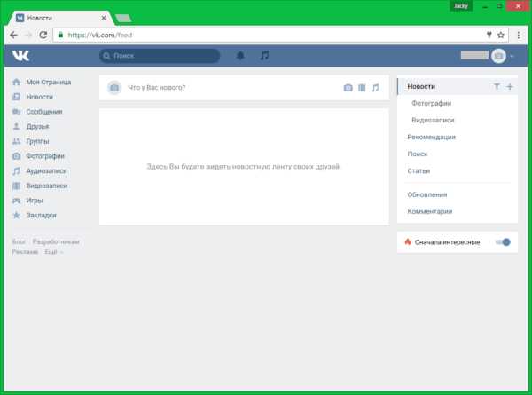
Task: Click the green padlock security icon
Action: tap(60, 35)
